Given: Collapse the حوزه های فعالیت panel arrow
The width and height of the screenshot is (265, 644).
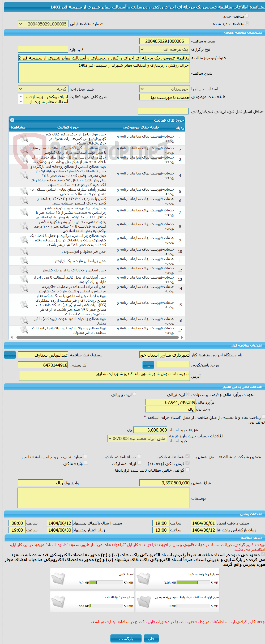Looking at the screenshot, I should tap(12, 120).
